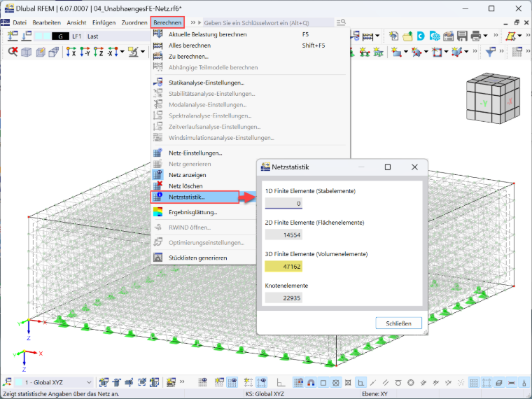Open the Bearbeiten menu
The image size is (532, 399).
click(x=46, y=22)
